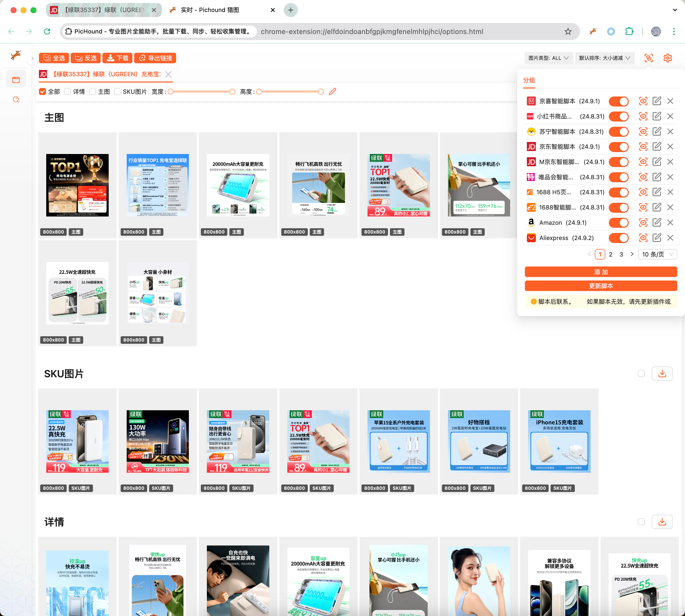
Task: Check the SKU图片 filter checkbox
Action: (x=117, y=91)
